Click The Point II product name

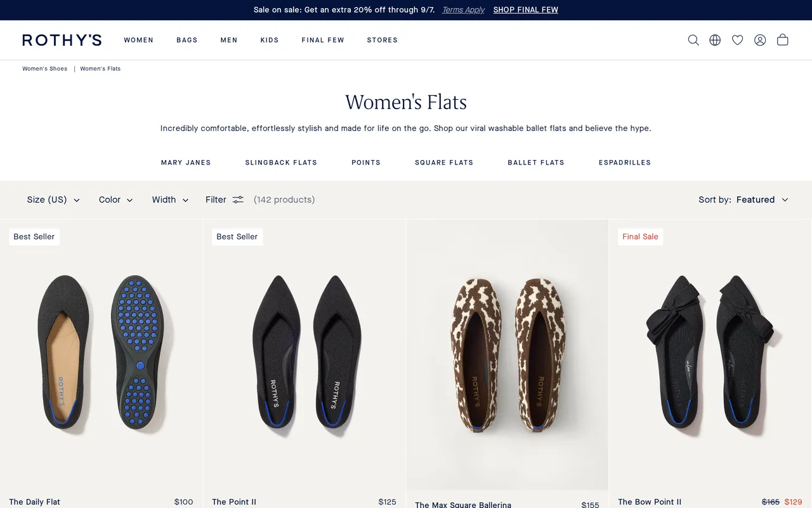point(234,502)
